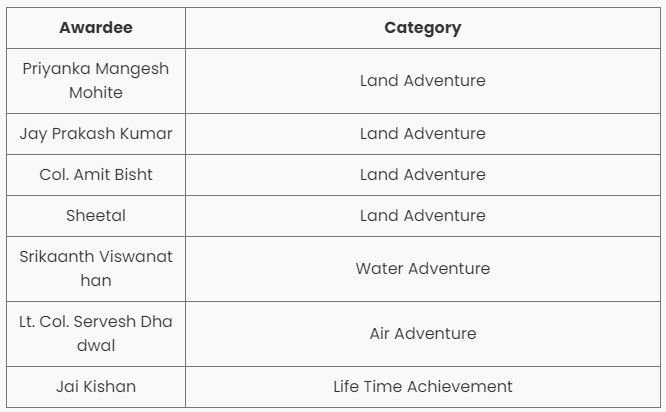This screenshot has height=412, width=666.
Task: Click the 'Srikaanth Viswanat' text line
Action: (x=96, y=257)
